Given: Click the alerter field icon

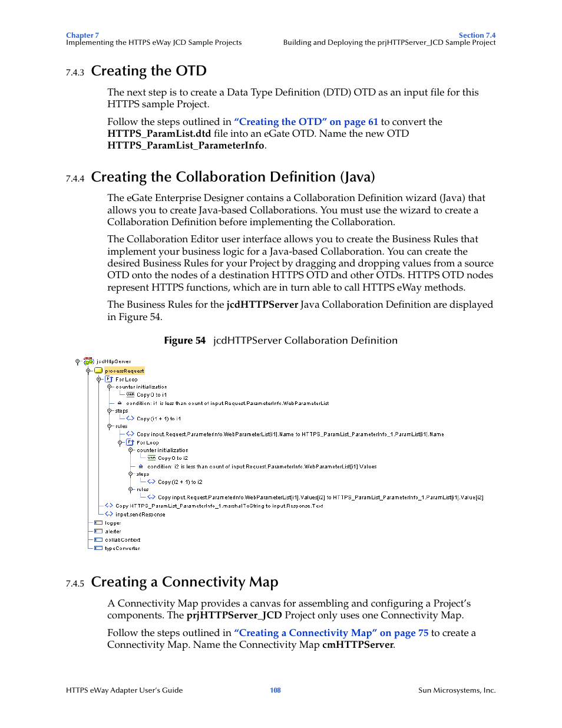Looking at the screenshot, I should 98,531.
